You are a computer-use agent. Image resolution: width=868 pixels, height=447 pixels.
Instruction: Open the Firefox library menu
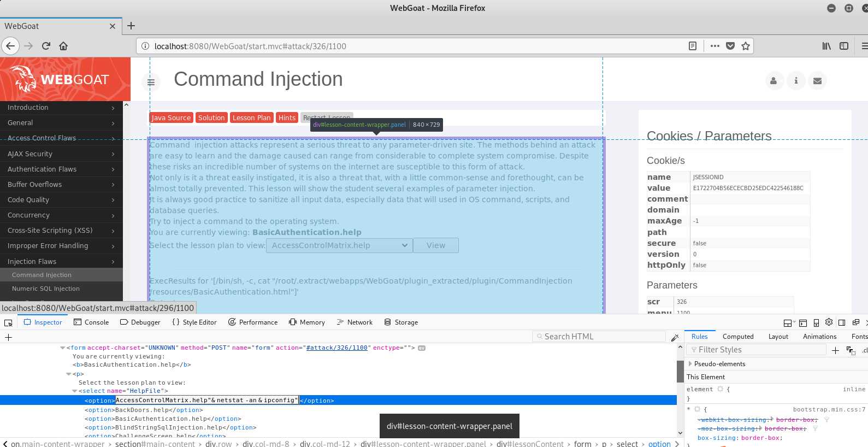tap(826, 46)
